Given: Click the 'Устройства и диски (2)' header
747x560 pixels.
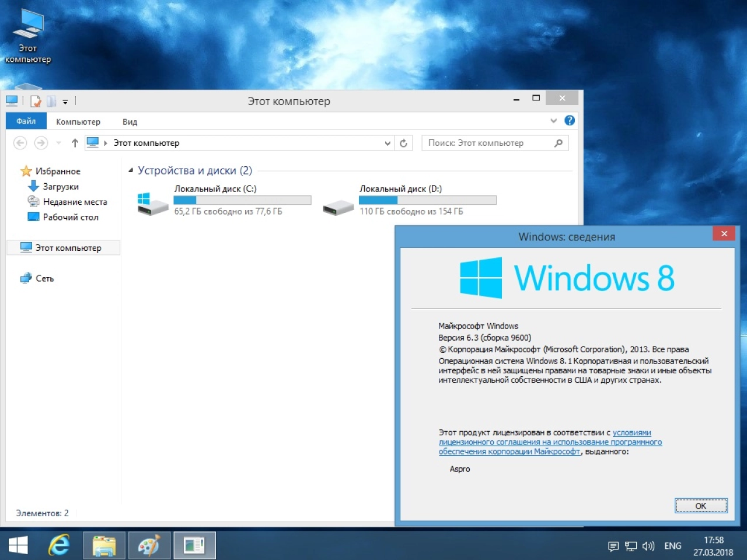Looking at the screenshot, I should coord(195,170).
